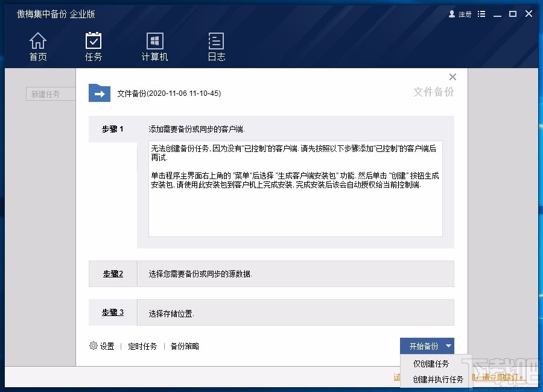Choose 仅创建任务 from the dropdown
Screen dimensions: 543x392
coord(430,364)
